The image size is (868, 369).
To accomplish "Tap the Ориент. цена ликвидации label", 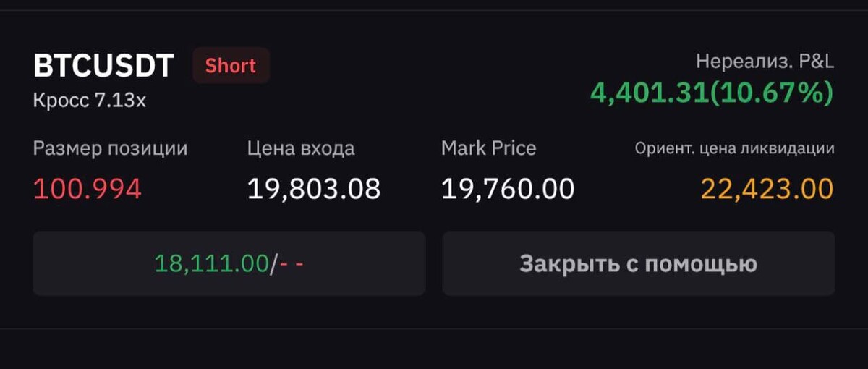I will [734, 149].
